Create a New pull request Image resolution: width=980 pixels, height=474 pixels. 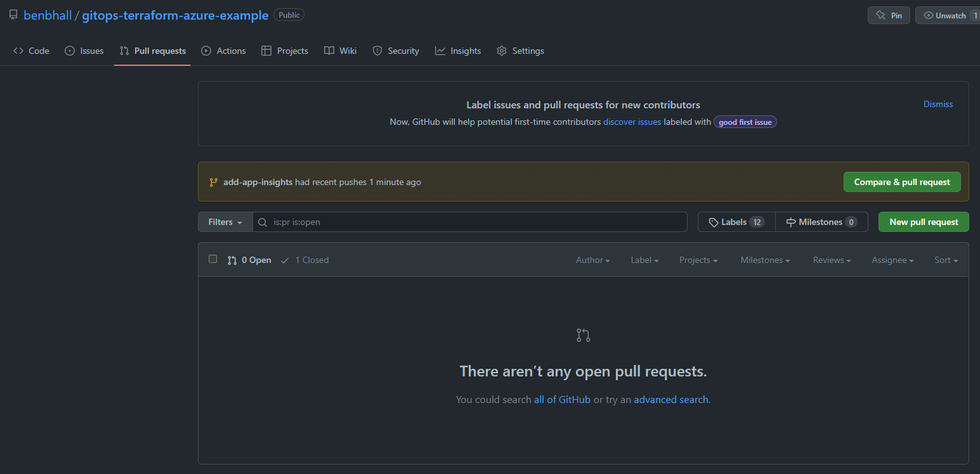[x=924, y=222]
